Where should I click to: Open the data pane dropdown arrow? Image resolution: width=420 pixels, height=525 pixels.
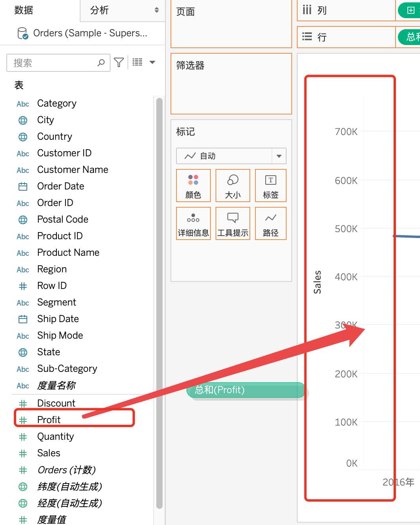pyautogui.click(x=152, y=62)
